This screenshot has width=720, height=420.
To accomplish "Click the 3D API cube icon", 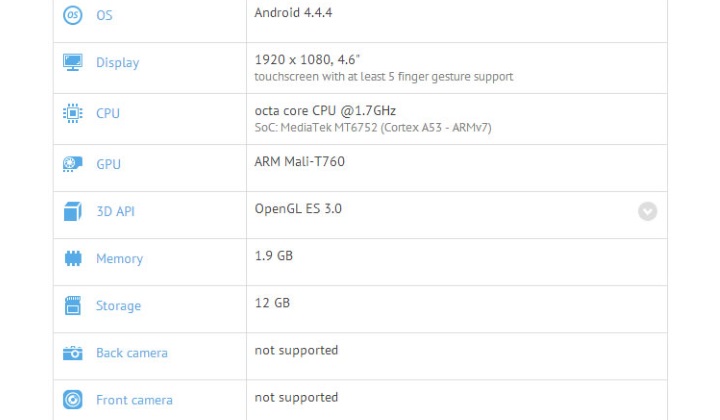I will pos(73,211).
